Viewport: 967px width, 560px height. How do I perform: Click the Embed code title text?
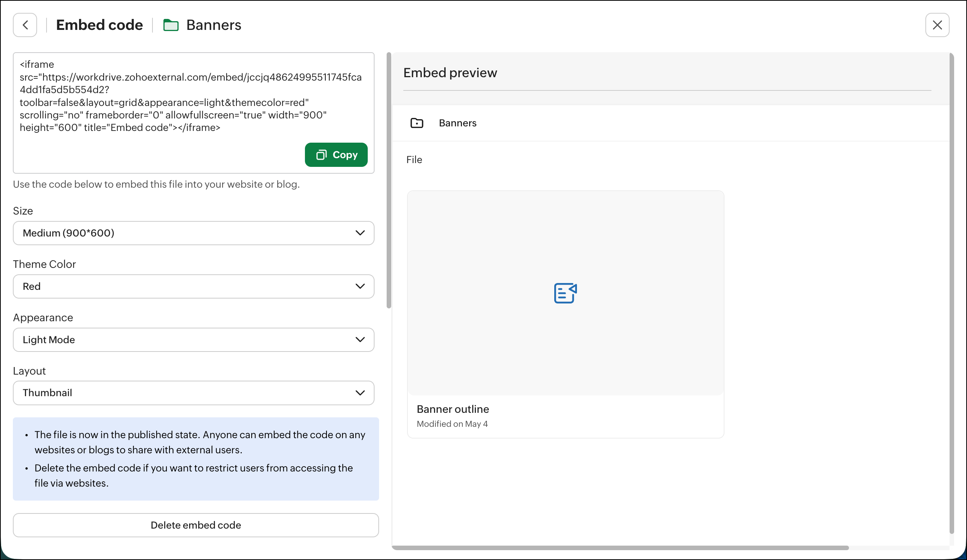point(99,25)
